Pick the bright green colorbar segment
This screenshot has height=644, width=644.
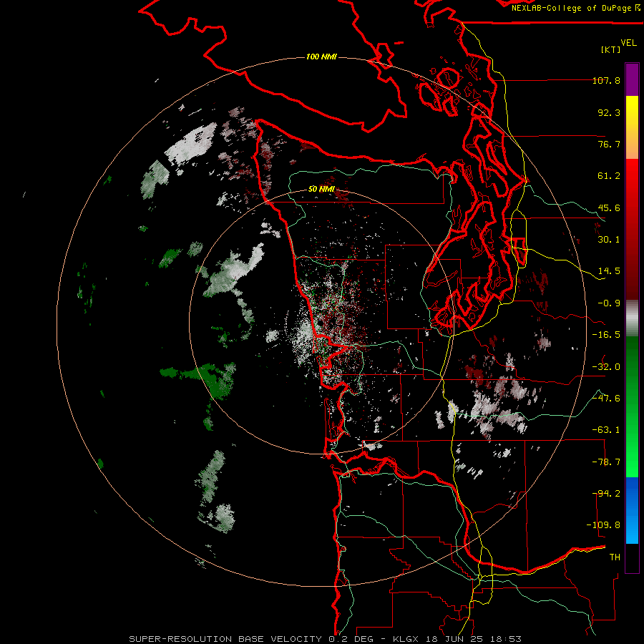pyautogui.click(x=632, y=452)
